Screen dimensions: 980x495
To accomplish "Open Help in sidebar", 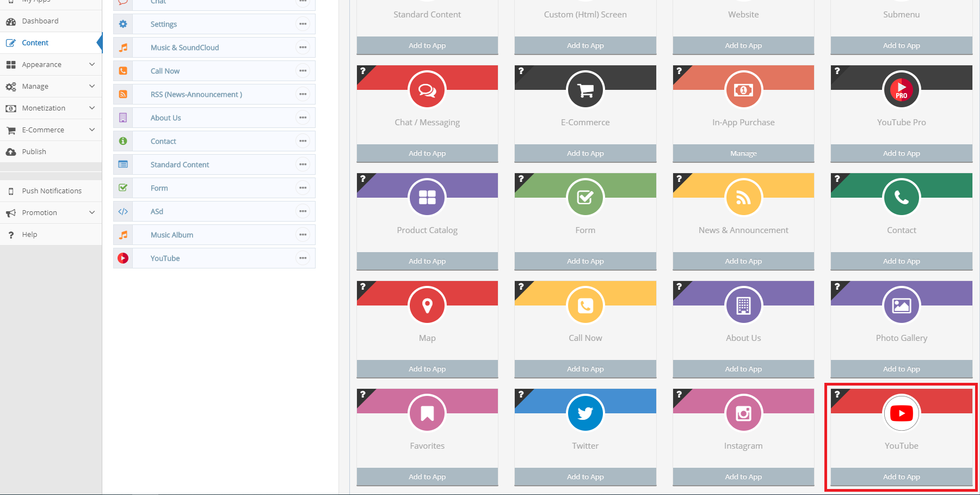I will click(51, 234).
